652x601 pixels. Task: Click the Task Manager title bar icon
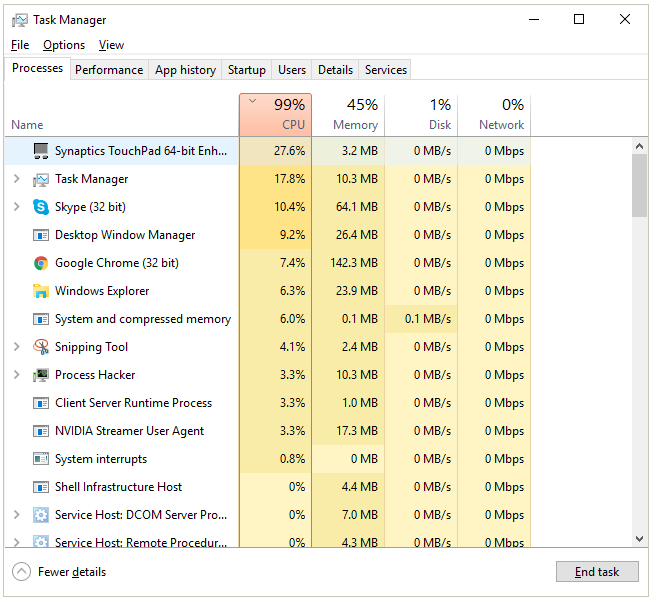pos(20,20)
